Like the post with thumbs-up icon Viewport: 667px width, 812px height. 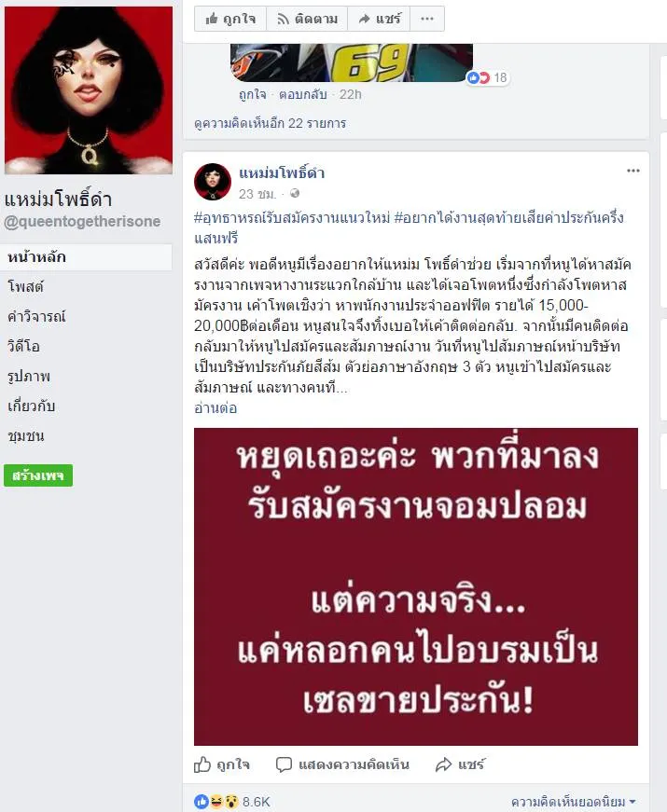222,764
